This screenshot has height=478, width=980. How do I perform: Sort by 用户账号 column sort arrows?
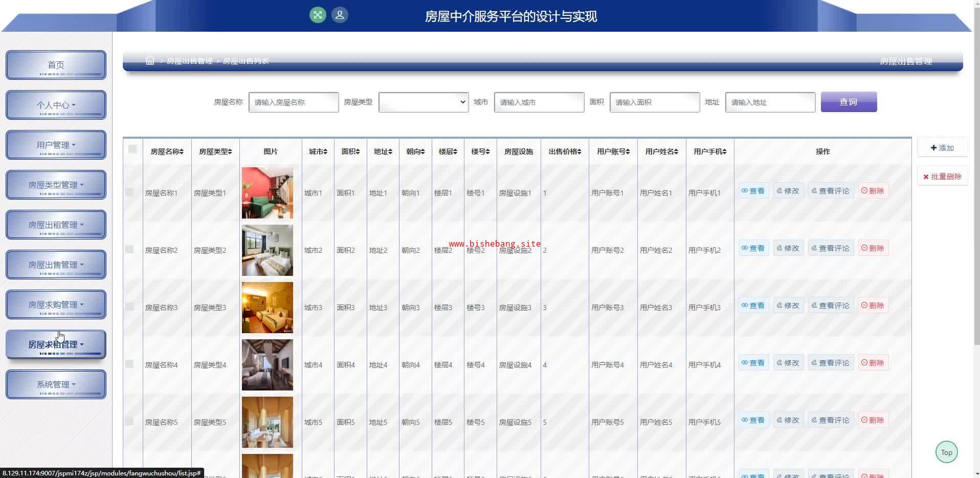628,152
